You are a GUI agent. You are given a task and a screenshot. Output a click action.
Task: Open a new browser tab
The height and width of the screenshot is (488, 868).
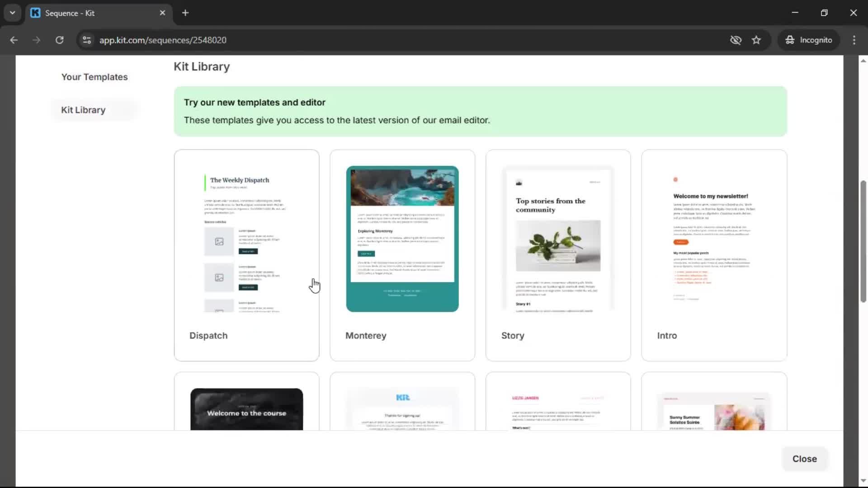pyautogui.click(x=185, y=13)
